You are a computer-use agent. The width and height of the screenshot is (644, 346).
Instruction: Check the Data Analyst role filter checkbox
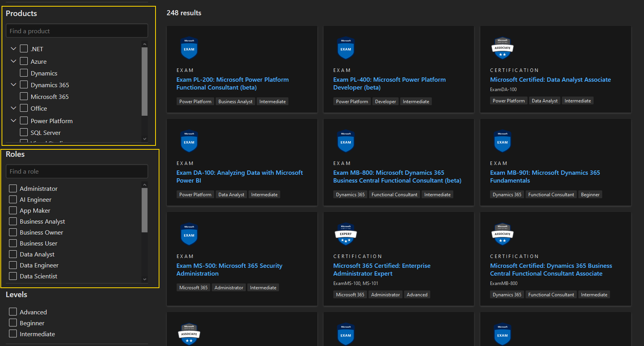click(x=13, y=254)
